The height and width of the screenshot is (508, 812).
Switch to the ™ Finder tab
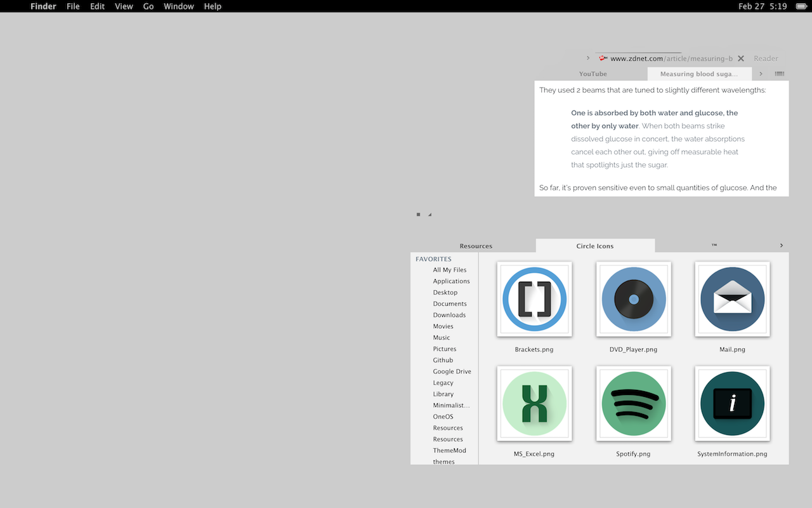tap(714, 246)
